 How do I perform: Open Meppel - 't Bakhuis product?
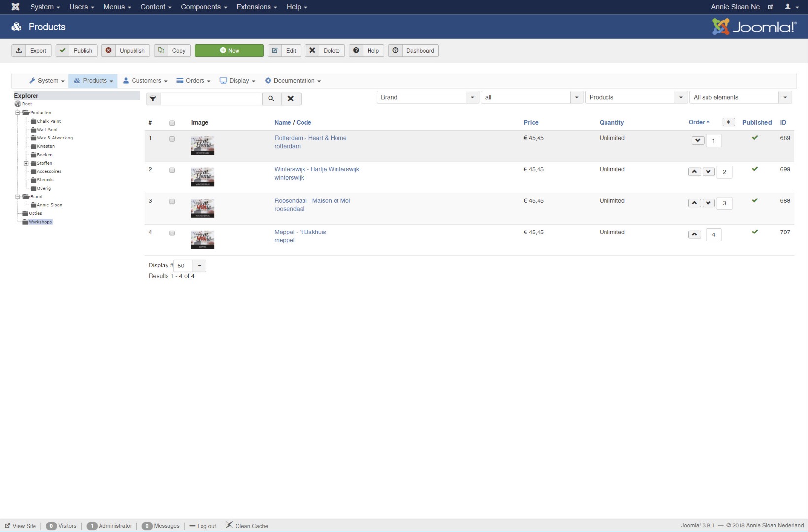click(x=300, y=232)
